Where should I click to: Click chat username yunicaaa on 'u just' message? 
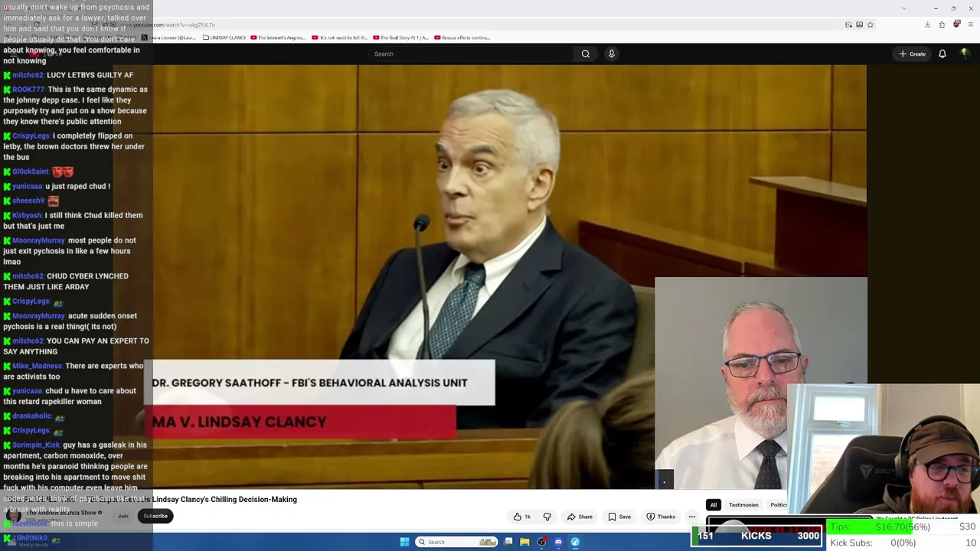pyautogui.click(x=28, y=186)
